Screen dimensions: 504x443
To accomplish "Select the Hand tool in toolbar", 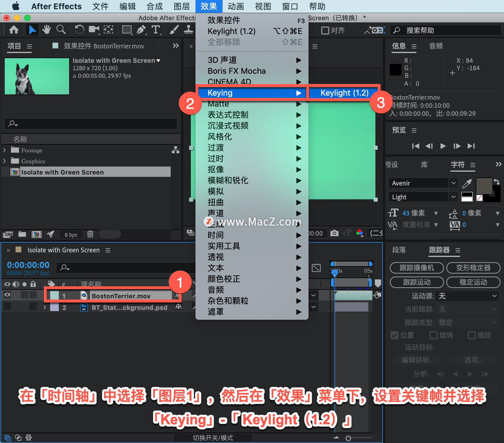I will tap(46, 30).
